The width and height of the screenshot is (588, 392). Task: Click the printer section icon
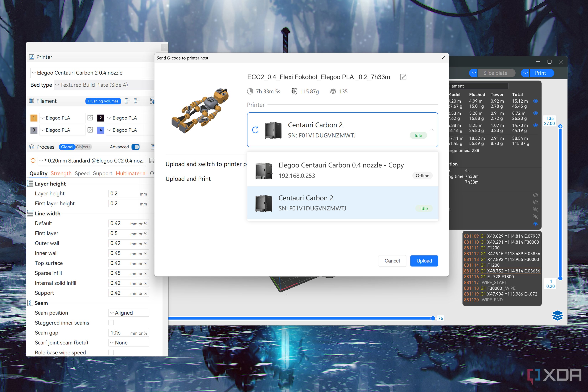point(32,57)
